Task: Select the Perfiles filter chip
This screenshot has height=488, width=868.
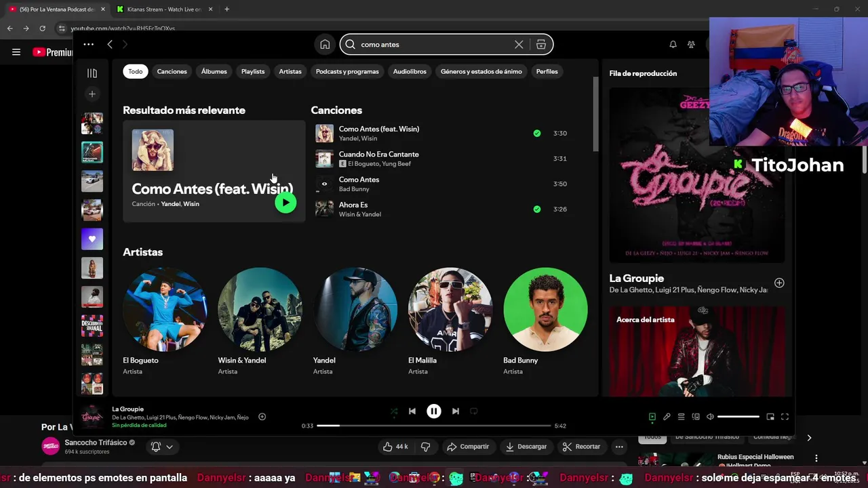Action: 547,71
